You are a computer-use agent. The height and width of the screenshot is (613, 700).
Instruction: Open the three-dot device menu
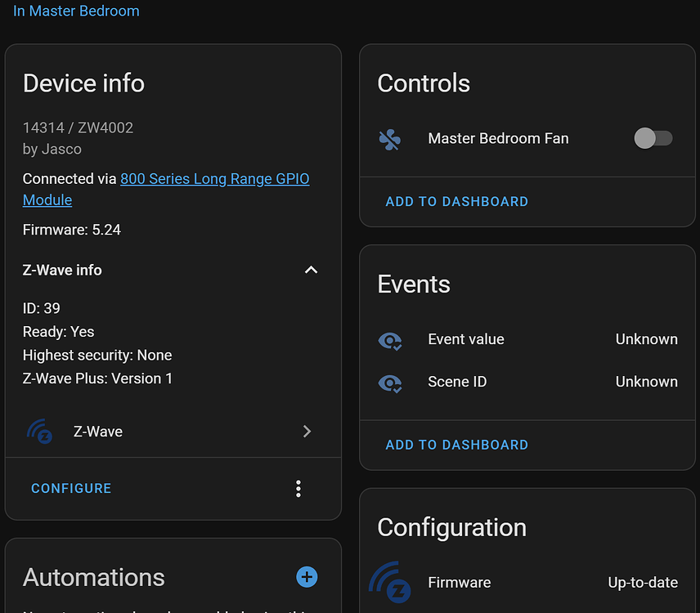point(298,489)
